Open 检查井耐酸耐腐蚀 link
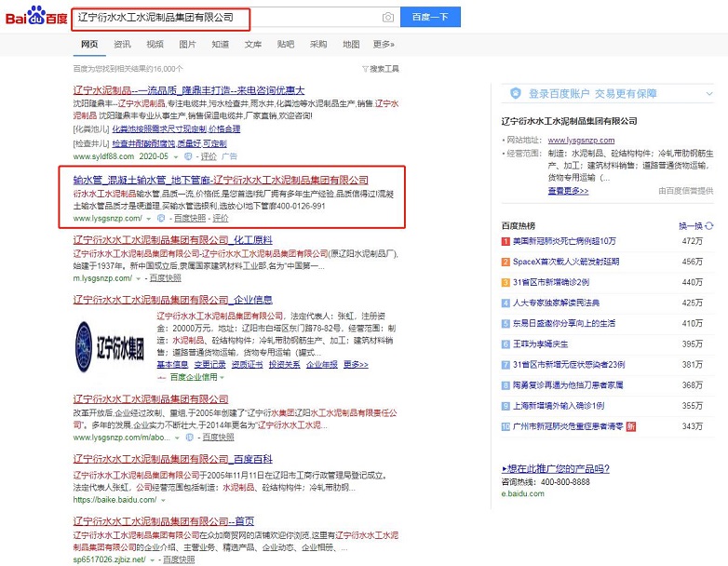Viewport: 728px width, 566px height. coord(169,143)
